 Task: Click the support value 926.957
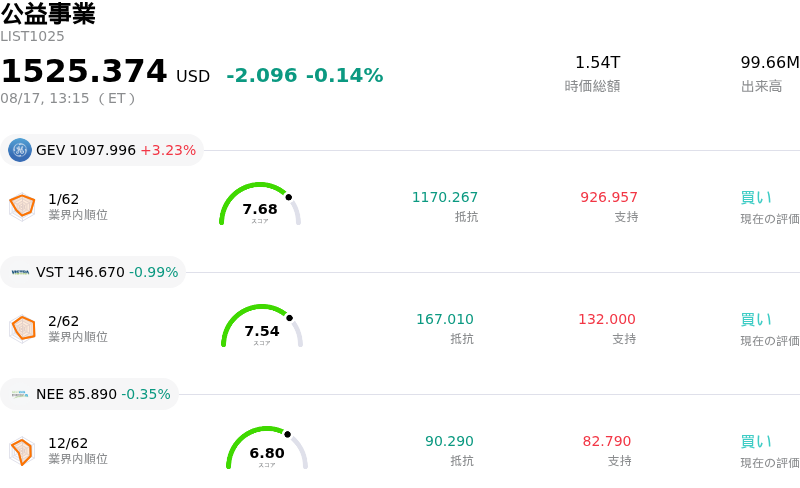coord(609,197)
